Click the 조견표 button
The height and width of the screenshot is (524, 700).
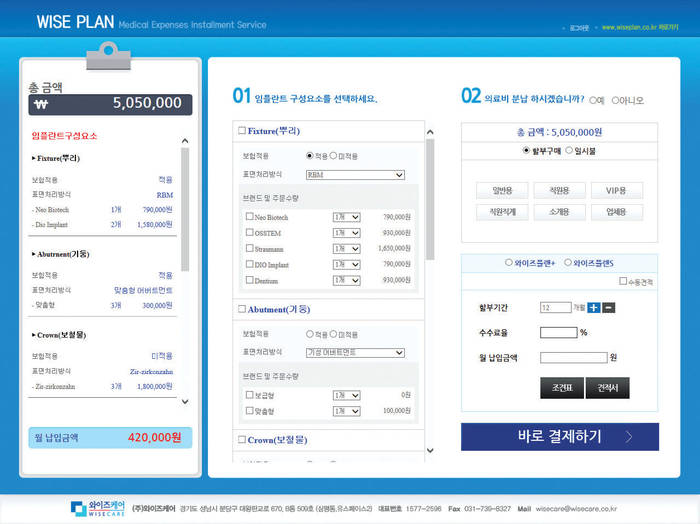click(x=561, y=388)
